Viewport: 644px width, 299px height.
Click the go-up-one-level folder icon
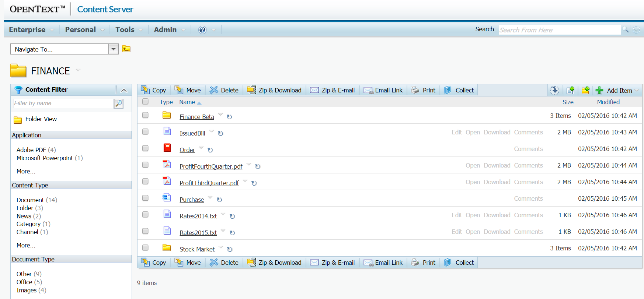pos(126,49)
